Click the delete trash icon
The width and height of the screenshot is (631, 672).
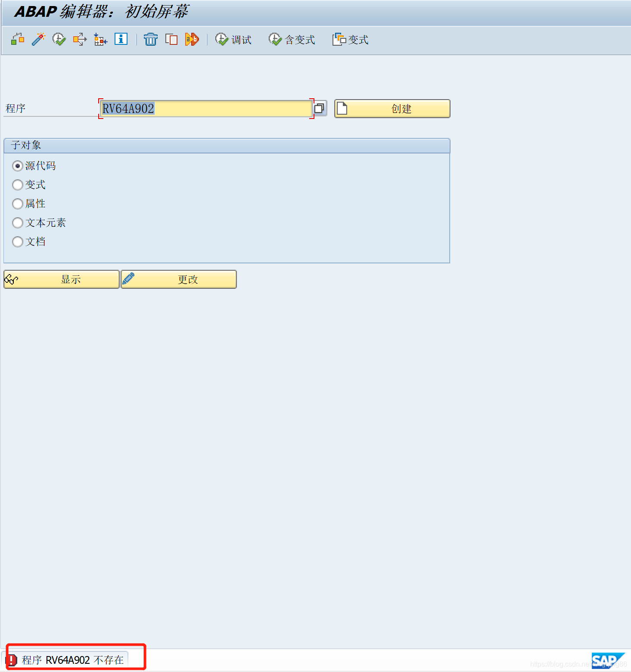151,39
